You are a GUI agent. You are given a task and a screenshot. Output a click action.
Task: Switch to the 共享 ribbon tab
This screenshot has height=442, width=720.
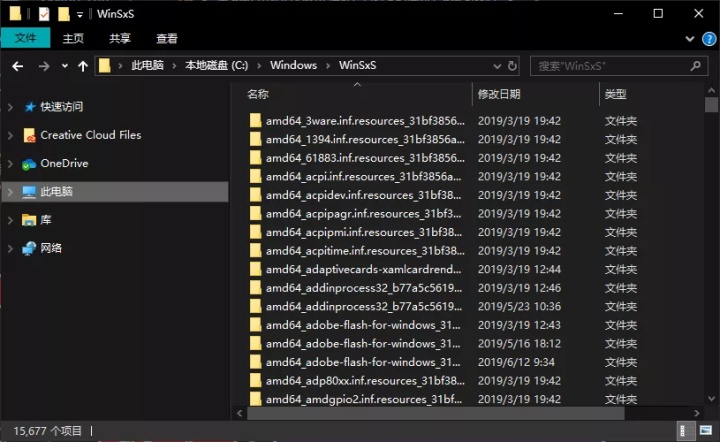pos(120,39)
